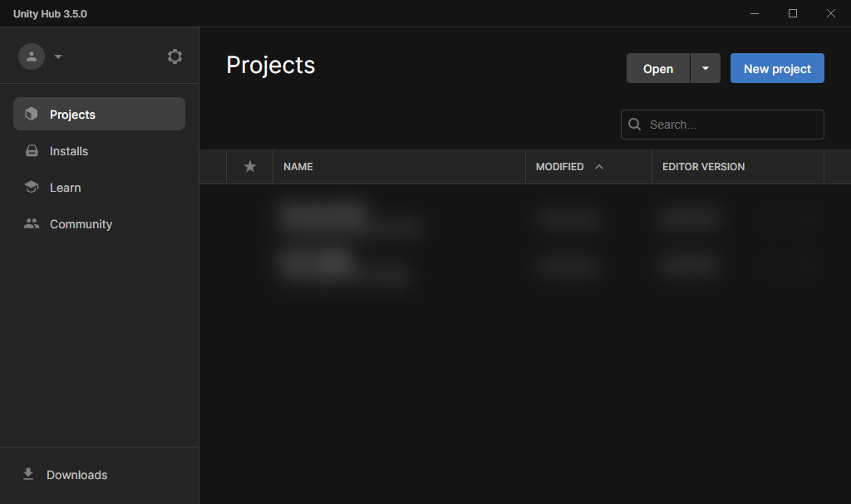This screenshot has height=504, width=851.
Task: Sort projects by NAME column header
Action: tap(298, 167)
